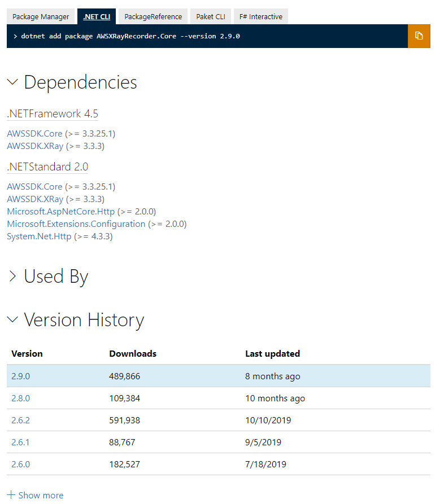Screen dimensions: 440x504
Task: Open version 2.6.2 details
Action: (x=20, y=420)
